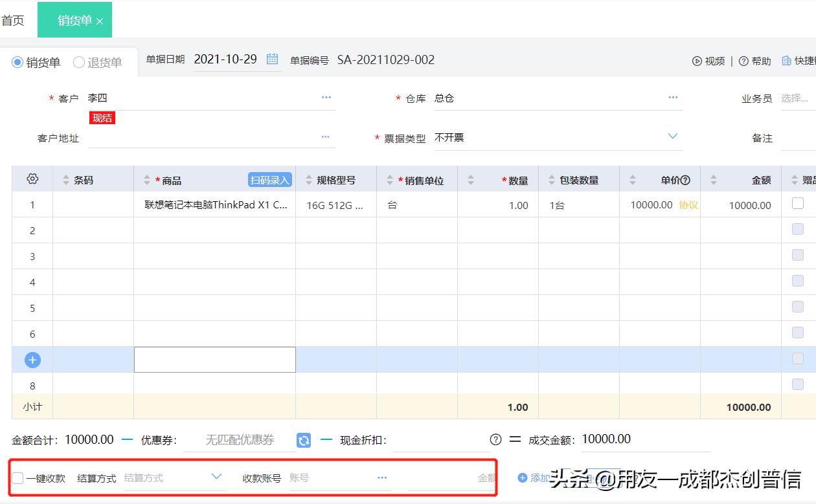Click the 备注 input field

click(x=800, y=137)
